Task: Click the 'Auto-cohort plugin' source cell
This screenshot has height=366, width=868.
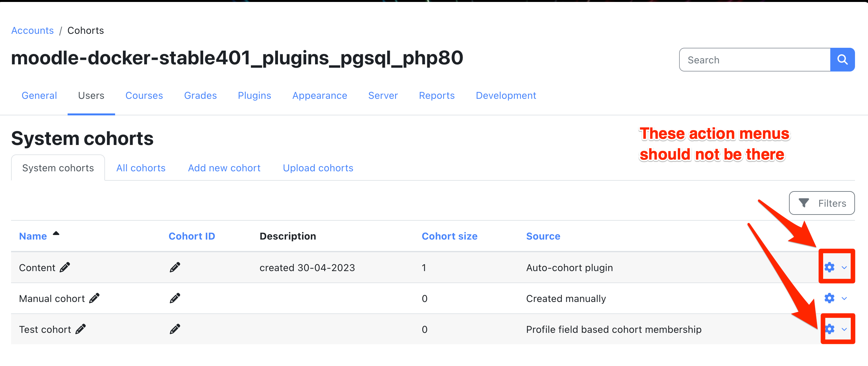Action: tap(570, 268)
